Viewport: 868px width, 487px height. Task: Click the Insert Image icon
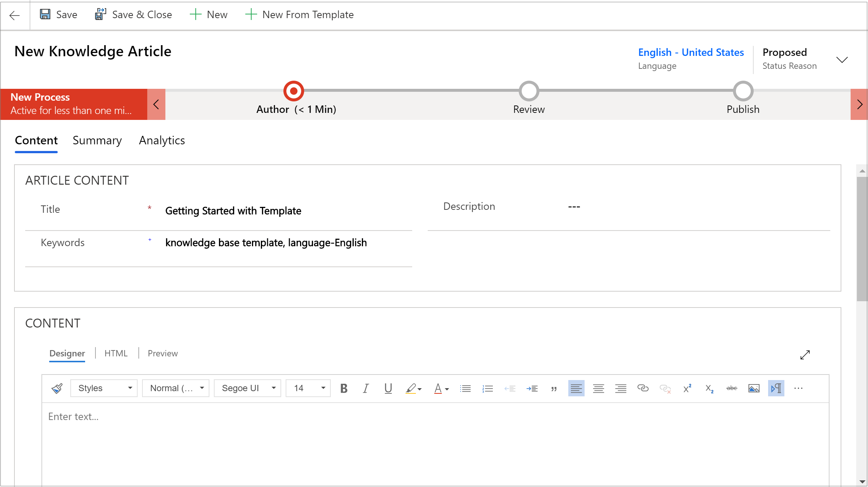[753, 388]
